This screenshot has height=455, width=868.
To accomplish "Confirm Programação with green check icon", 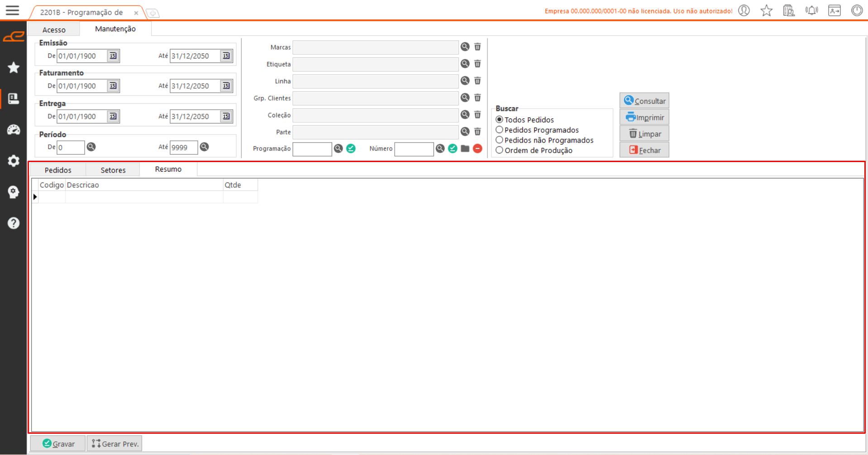I will coord(351,148).
